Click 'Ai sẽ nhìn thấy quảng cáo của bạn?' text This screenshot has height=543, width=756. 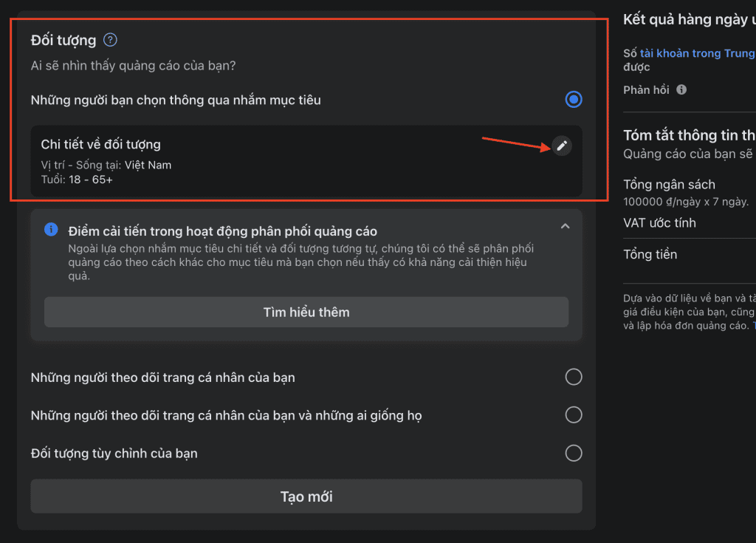[133, 66]
